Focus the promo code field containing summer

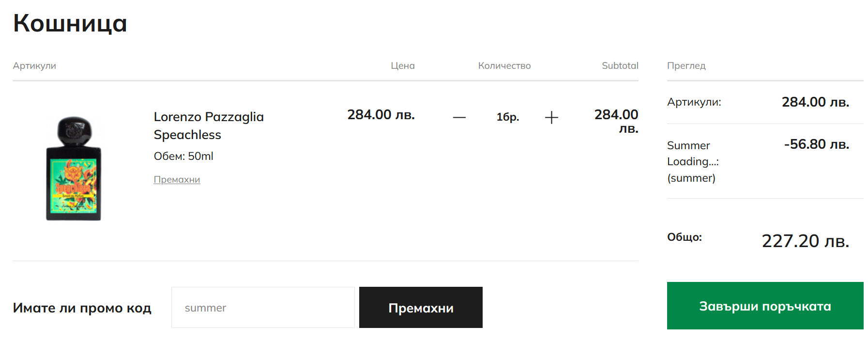pos(263,307)
